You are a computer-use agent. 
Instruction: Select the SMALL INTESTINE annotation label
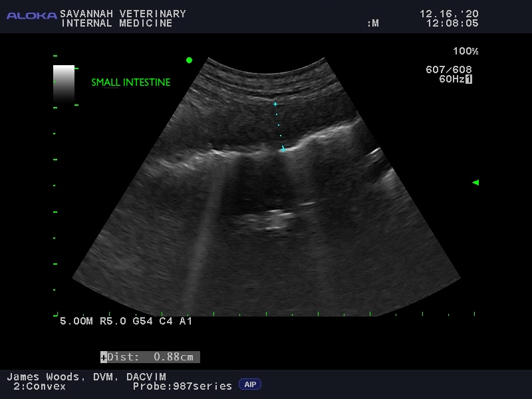pos(131,82)
